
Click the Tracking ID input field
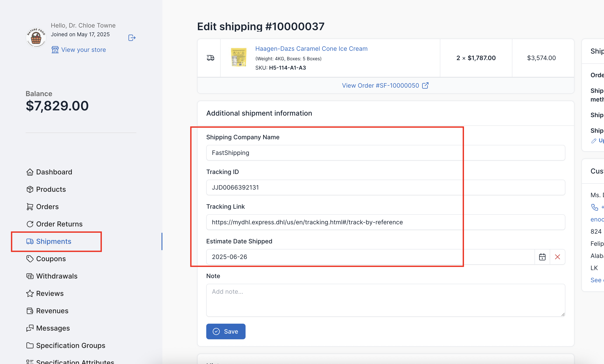(x=386, y=187)
